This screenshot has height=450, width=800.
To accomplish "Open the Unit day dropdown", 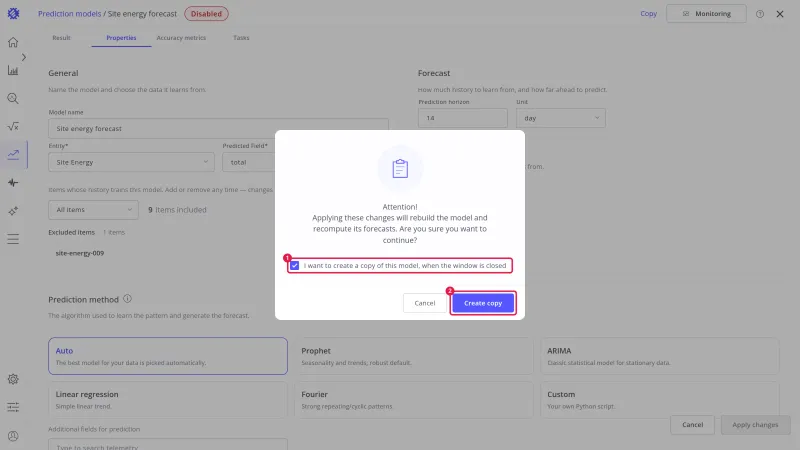I will click(561, 118).
